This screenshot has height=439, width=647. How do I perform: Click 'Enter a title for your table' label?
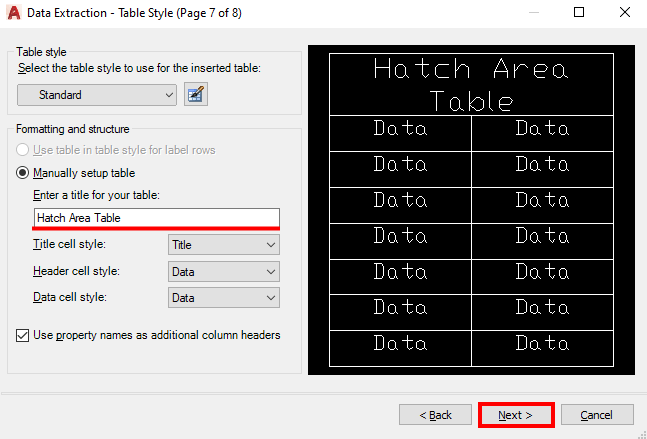pyautogui.click(x=96, y=195)
